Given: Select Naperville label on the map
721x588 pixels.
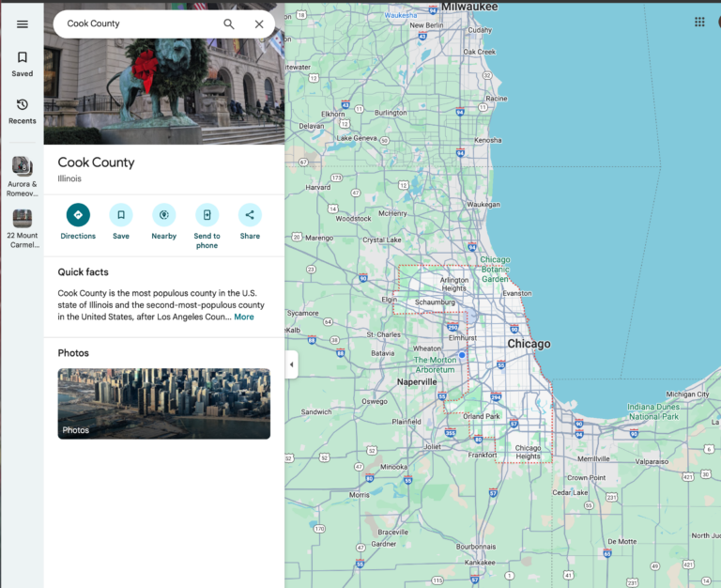Looking at the screenshot, I should 417,382.
